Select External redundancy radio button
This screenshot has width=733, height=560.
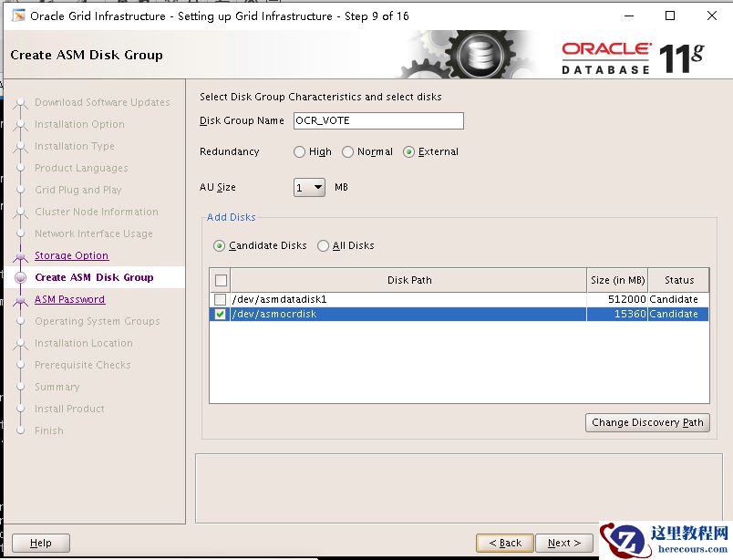(x=408, y=152)
